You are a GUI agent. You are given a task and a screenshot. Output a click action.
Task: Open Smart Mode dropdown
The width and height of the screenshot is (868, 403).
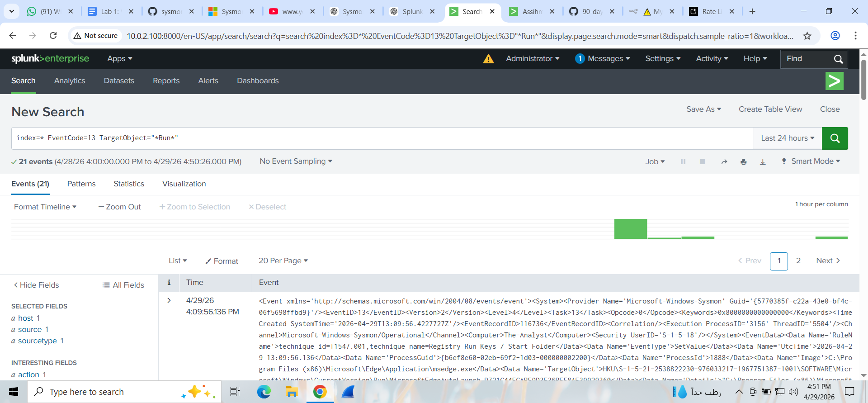click(811, 161)
